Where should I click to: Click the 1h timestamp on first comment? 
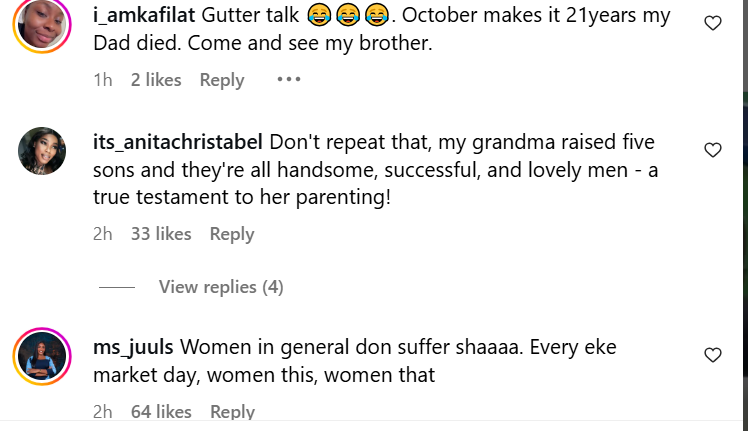coord(102,80)
